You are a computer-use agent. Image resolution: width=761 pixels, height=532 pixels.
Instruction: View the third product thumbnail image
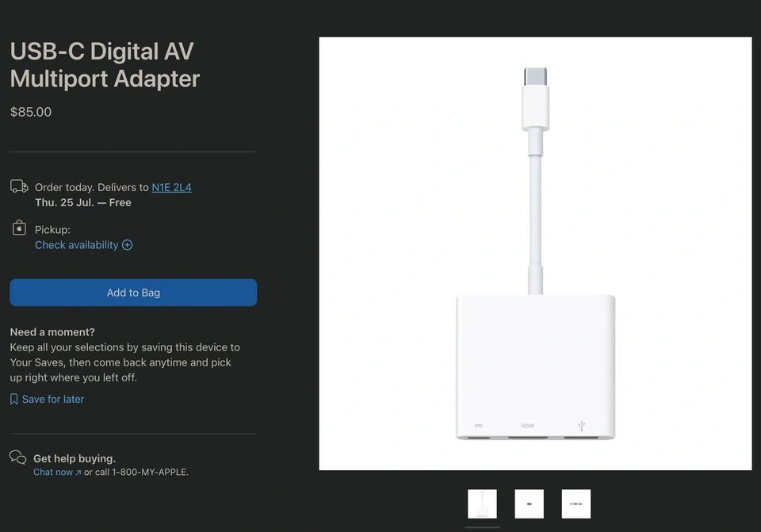pos(576,504)
